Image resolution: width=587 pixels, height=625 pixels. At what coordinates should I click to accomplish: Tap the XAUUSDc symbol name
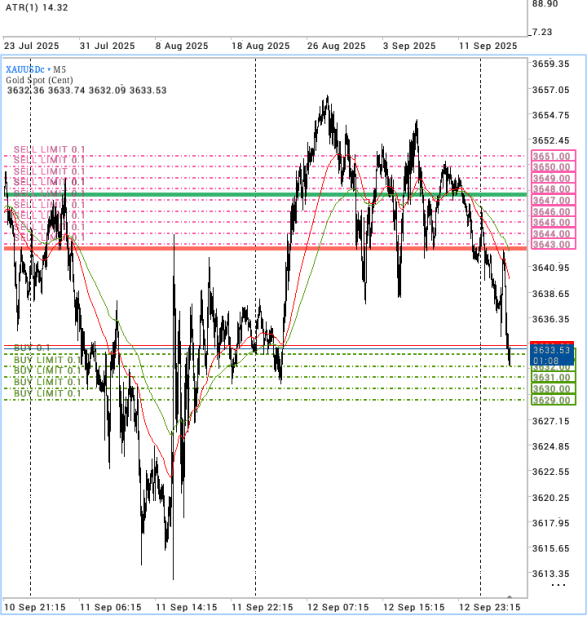[x=25, y=70]
